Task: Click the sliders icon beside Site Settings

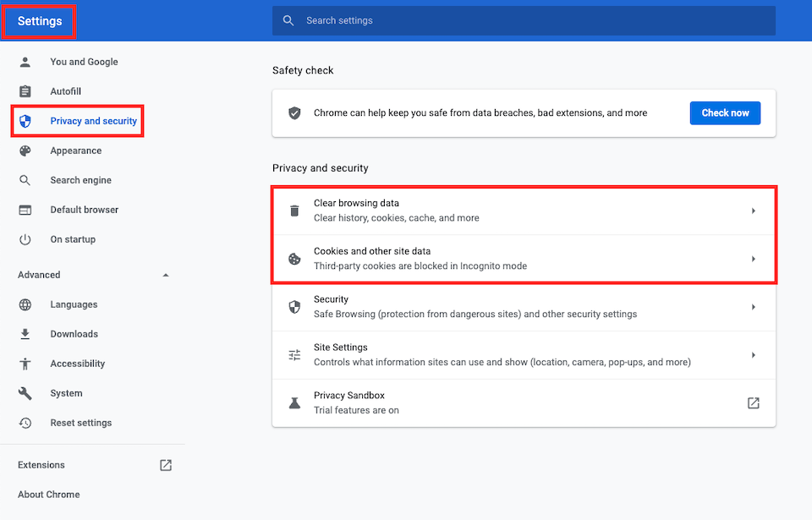Action: [x=294, y=355]
